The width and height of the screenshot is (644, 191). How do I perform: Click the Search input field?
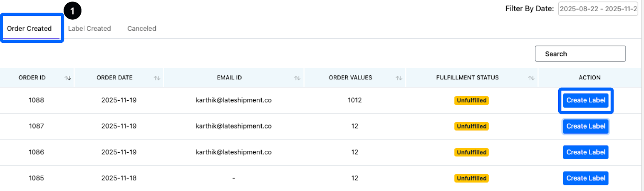[580, 54]
